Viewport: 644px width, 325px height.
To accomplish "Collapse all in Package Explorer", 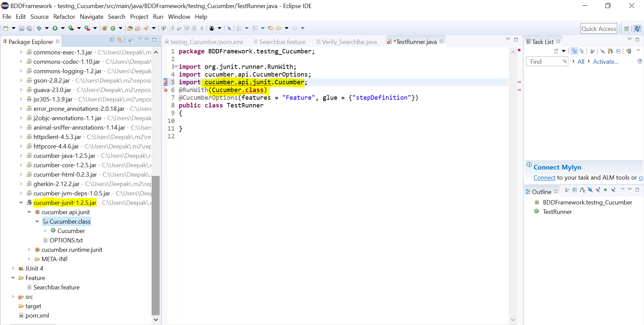I will pyautogui.click(x=112, y=40).
